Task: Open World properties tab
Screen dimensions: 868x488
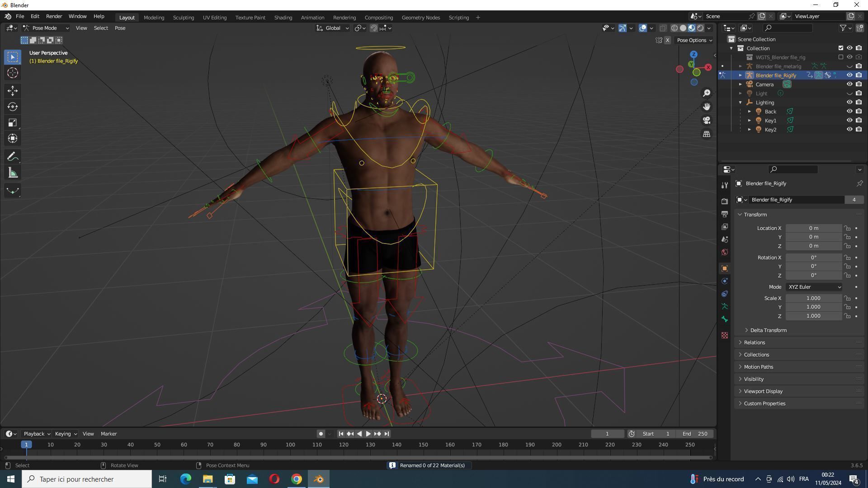Action: tap(725, 252)
